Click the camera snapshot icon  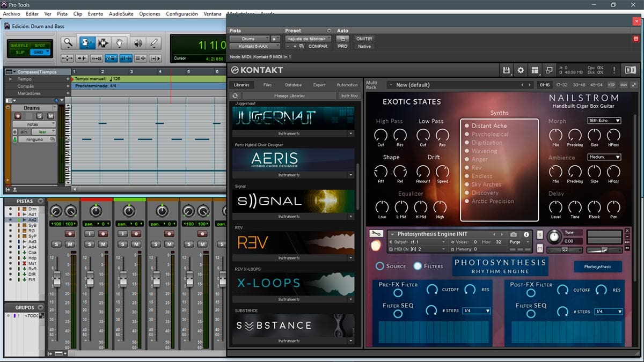click(514, 234)
